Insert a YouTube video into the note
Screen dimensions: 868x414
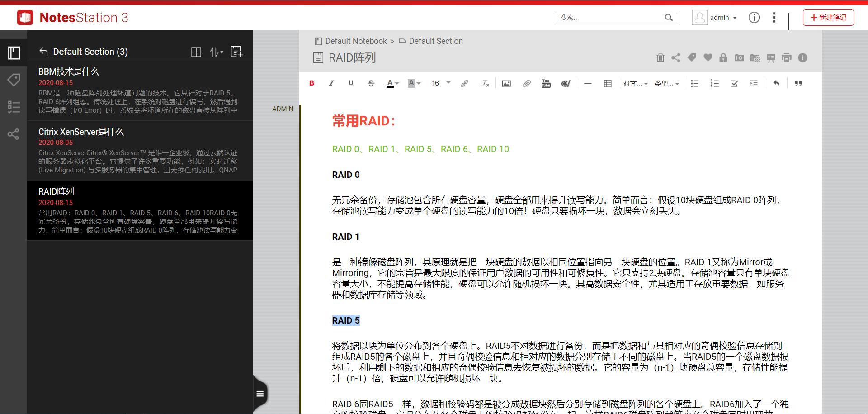tap(546, 83)
